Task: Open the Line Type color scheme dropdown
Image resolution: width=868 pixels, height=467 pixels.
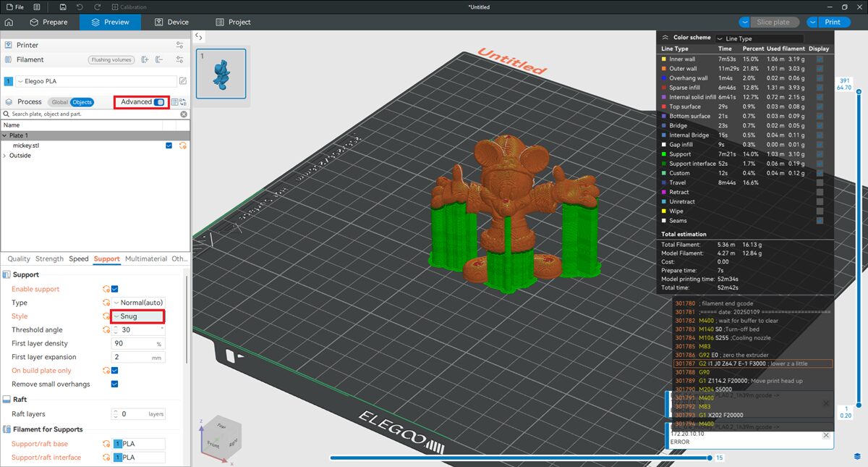Action: (x=759, y=38)
